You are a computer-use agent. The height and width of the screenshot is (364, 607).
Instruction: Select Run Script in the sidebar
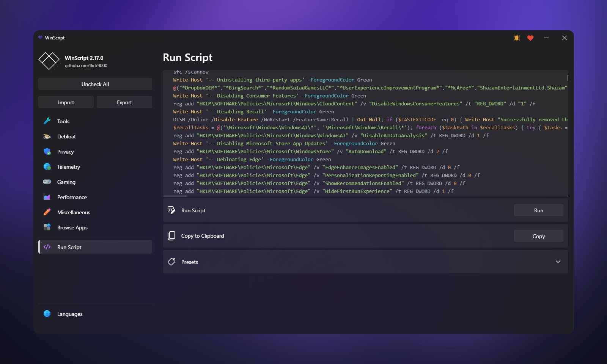[x=95, y=247]
